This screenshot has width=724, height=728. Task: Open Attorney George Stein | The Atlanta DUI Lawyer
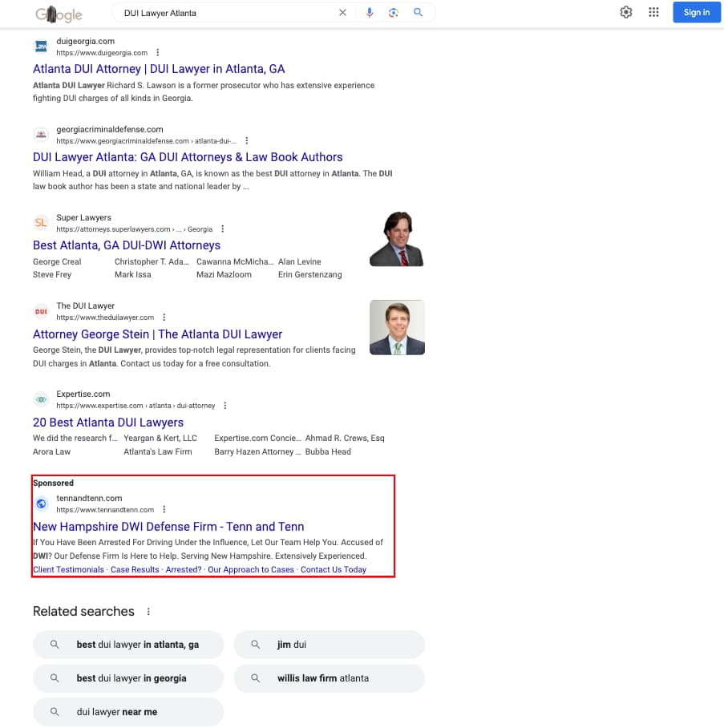[157, 334]
